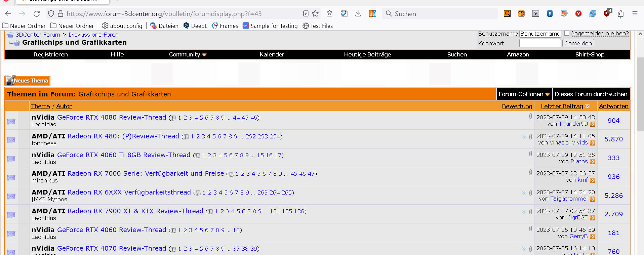Screen dimensions: 644x255
Task: Open Radeon RX 7900 XT & XTX Review-Thread
Action: pos(135,211)
